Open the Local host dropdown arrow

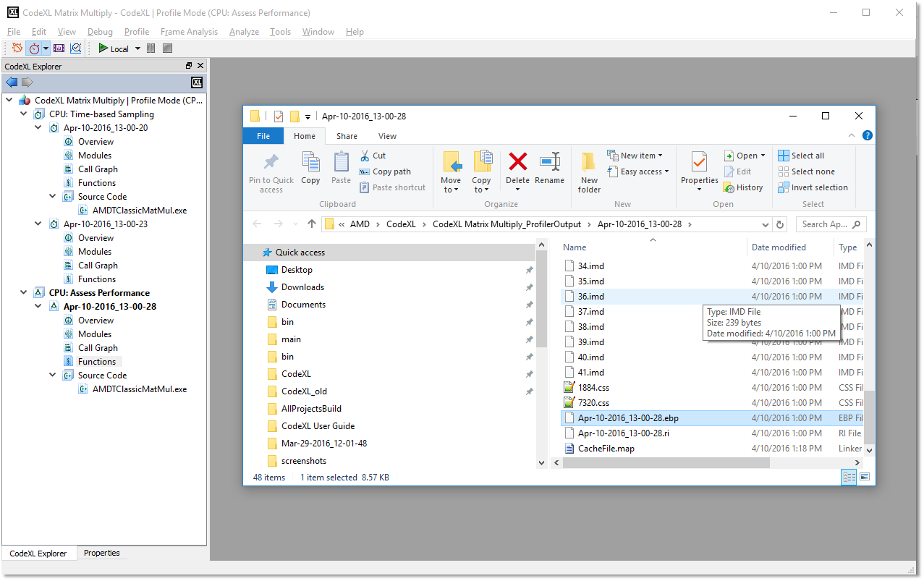tap(137, 48)
